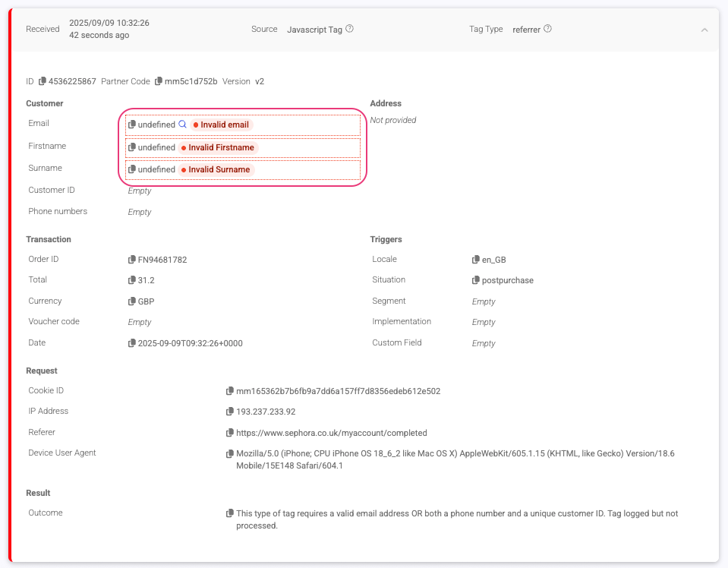This screenshot has height=568, width=728.
Task: Copy the Cookie ID value
Action: click(x=230, y=392)
